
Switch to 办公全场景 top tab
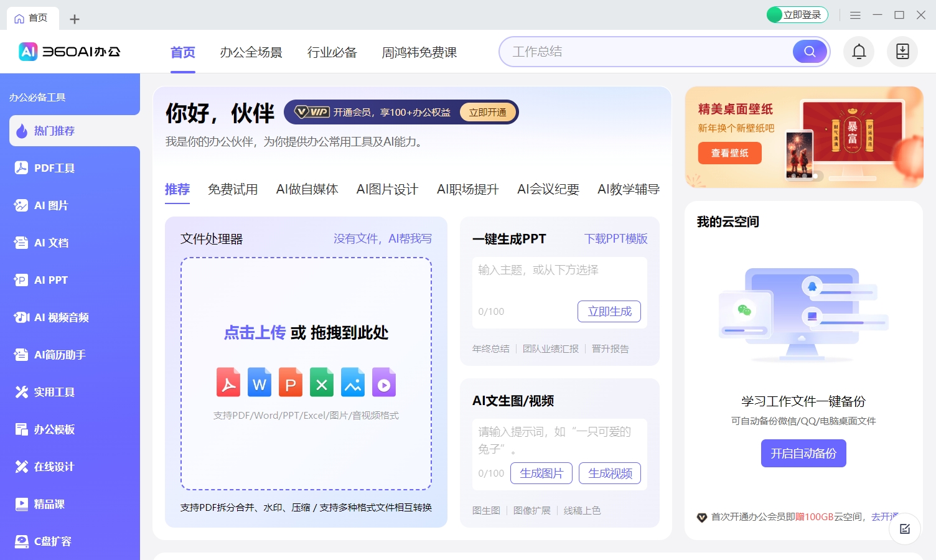(x=251, y=52)
